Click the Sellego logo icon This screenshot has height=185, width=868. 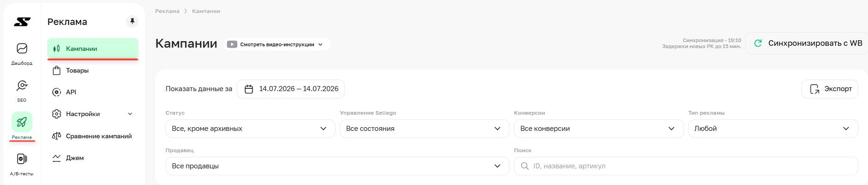click(22, 22)
